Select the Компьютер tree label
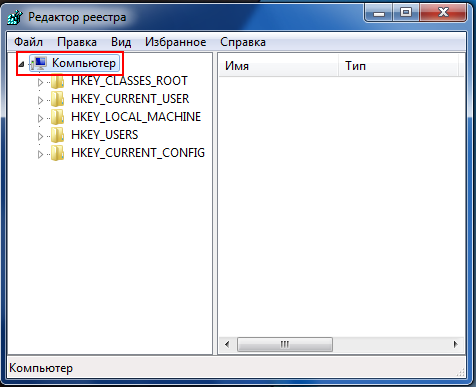 coord(84,63)
